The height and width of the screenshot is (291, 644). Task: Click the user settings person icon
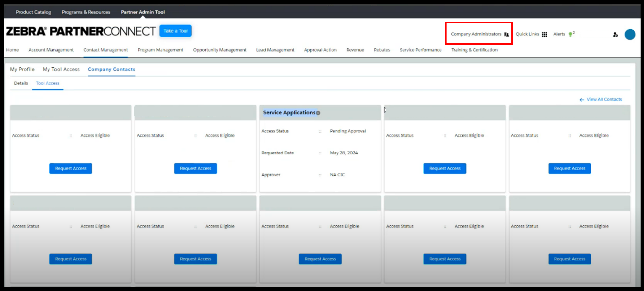click(615, 34)
